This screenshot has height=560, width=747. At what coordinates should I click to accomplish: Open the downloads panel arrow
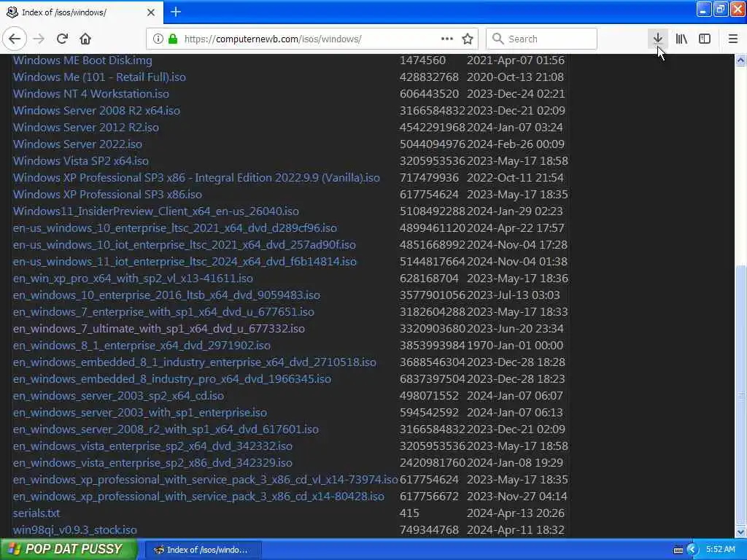657,39
